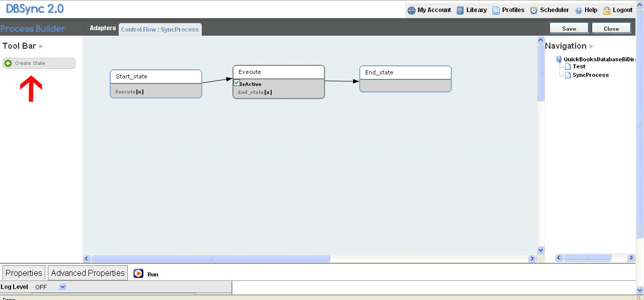Open the Advanced Properties tab
644x300 pixels.
click(88, 273)
